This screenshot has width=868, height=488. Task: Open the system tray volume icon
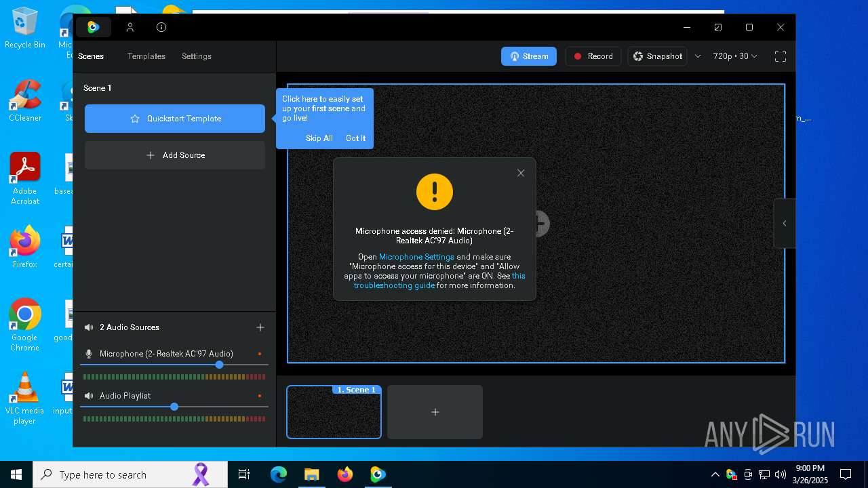click(x=781, y=474)
